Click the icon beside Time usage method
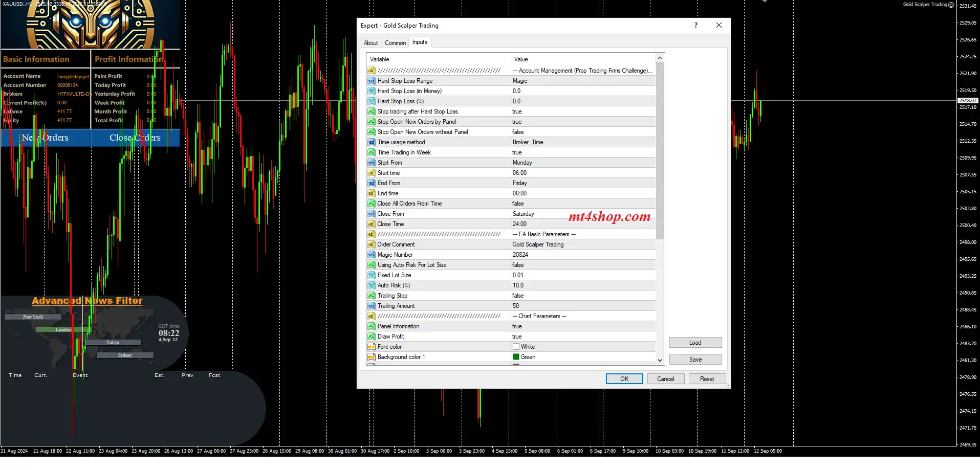The width and height of the screenshot is (980, 470). 372,142
